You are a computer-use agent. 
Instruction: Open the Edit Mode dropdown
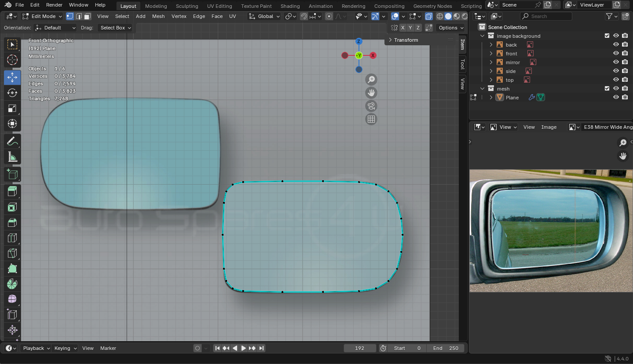click(42, 16)
